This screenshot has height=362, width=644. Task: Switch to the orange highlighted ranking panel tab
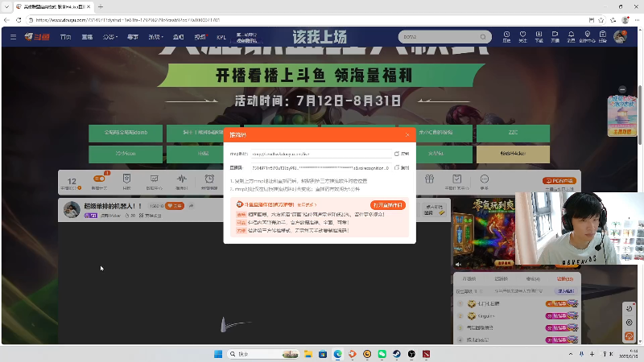click(565, 278)
